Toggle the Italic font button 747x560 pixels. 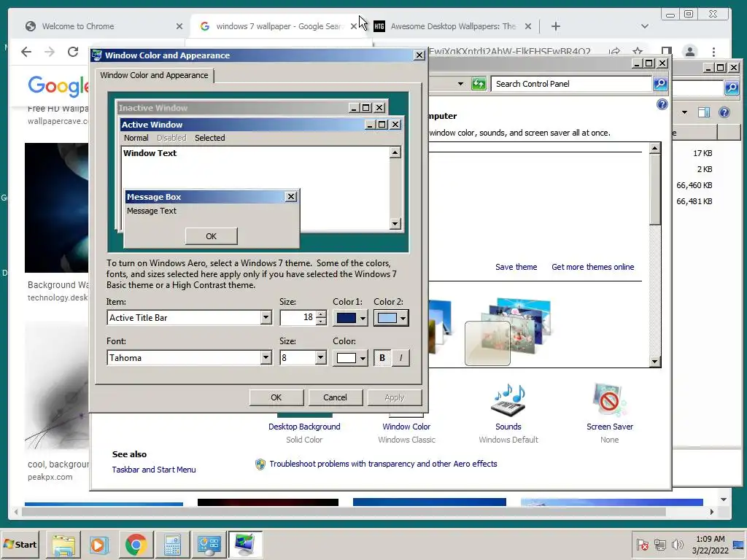400,357
